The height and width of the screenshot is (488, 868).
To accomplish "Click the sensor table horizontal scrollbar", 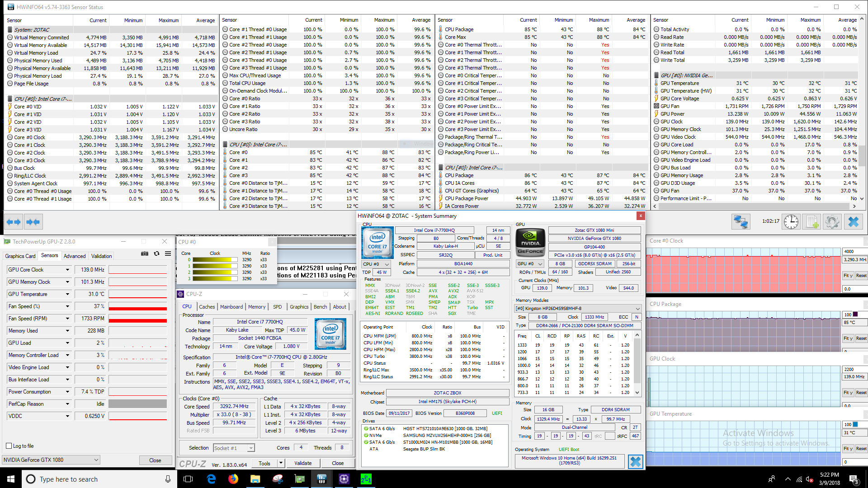I will [x=755, y=206].
